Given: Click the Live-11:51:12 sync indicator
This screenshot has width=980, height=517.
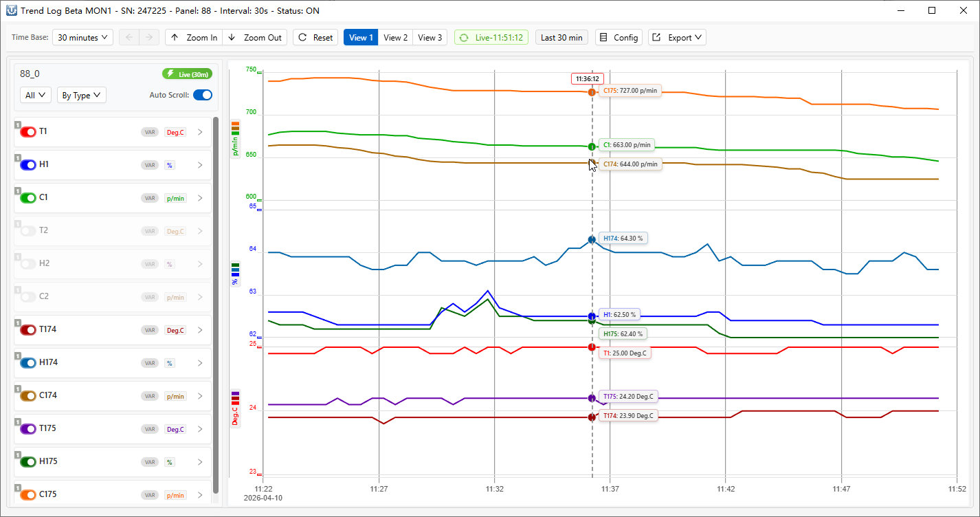Looking at the screenshot, I should point(491,38).
